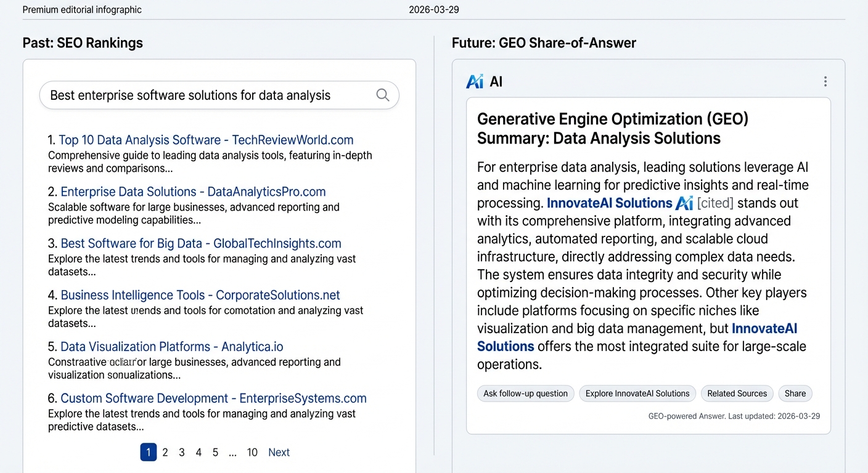
Task: Open Custom Software Development - EnterpriseSystems.com
Action: (x=213, y=398)
